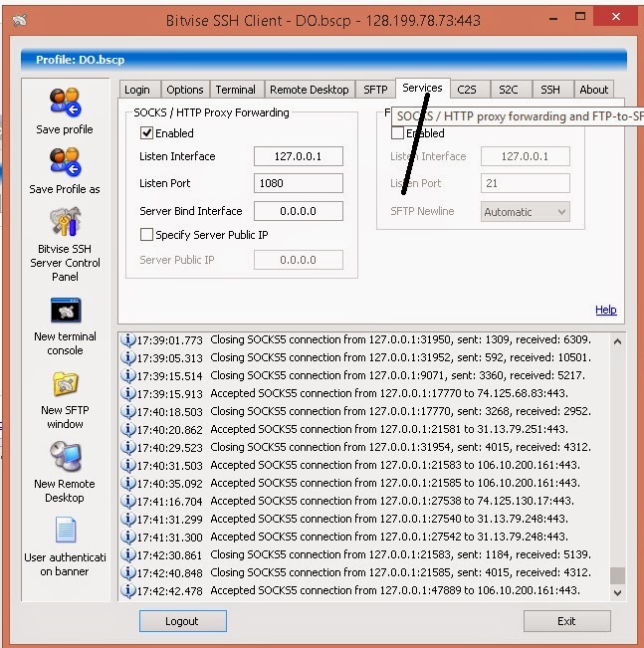Switch to the Options tab
The image size is (644, 648).
click(x=185, y=90)
